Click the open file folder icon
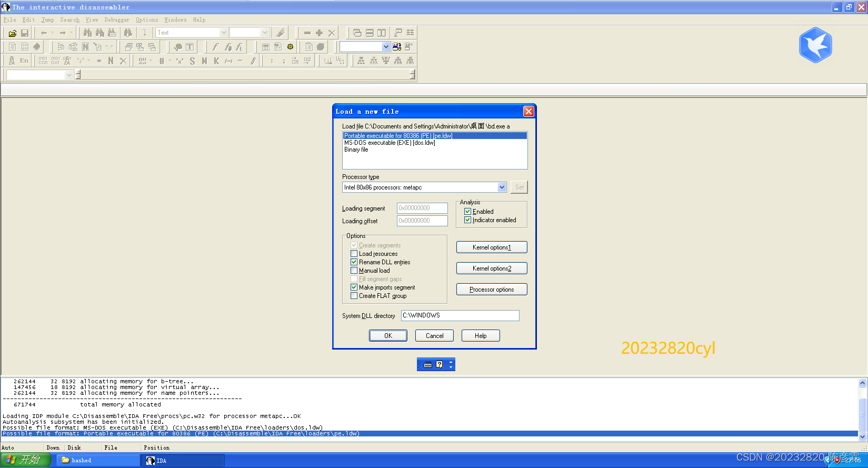Image resolution: width=868 pixels, height=468 pixels. pyautogui.click(x=12, y=33)
